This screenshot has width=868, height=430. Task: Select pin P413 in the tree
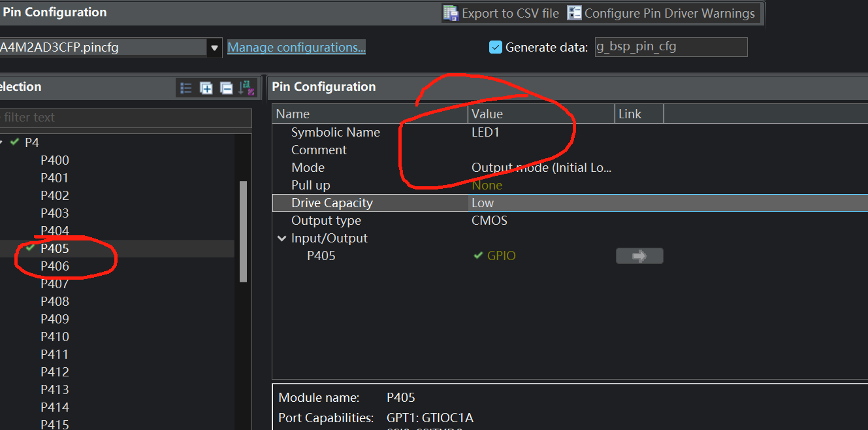(55, 389)
